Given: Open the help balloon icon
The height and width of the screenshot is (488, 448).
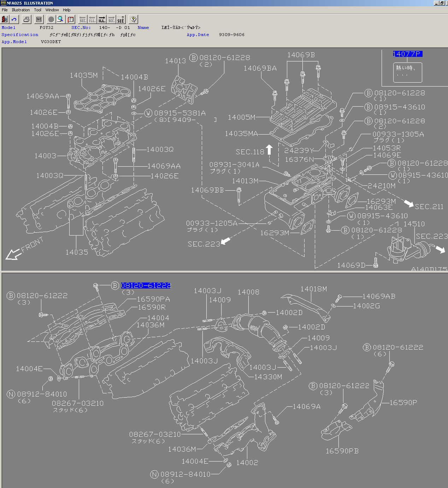Looking at the screenshot, I should click(x=133, y=19).
